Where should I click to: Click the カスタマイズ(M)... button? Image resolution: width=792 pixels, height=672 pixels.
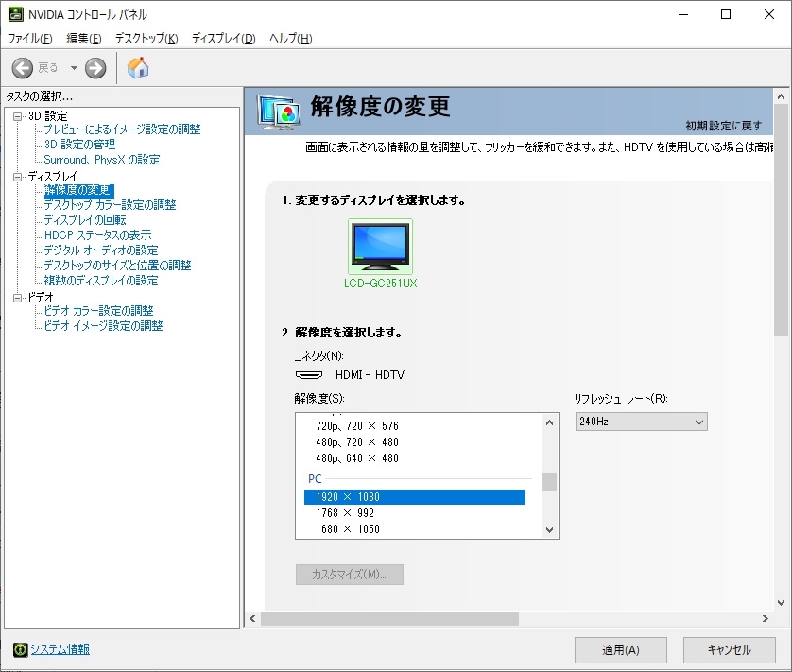pyautogui.click(x=350, y=575)
